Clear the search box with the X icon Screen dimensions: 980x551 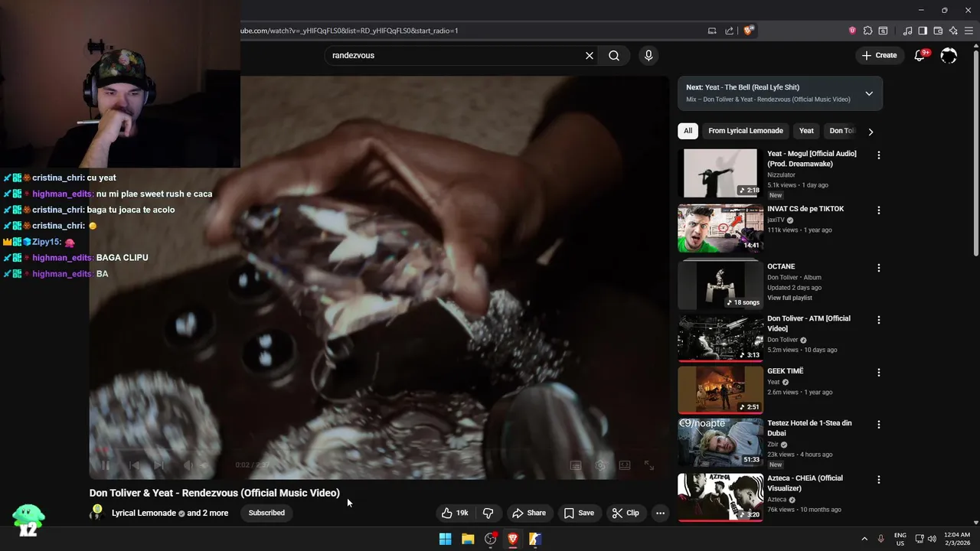[x=590, y=55]
